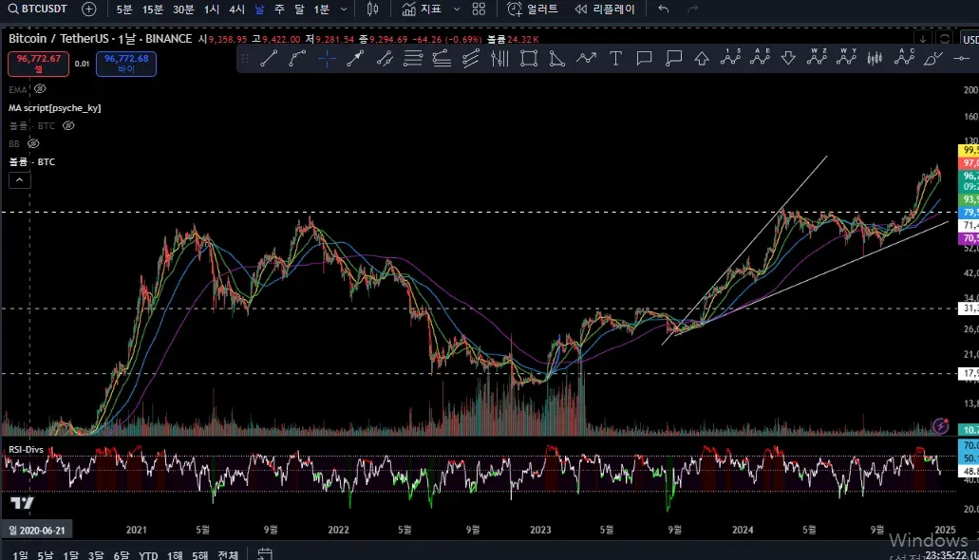Set range to 1일
Screen dimensions: 979x560
(x=20, y=554)
